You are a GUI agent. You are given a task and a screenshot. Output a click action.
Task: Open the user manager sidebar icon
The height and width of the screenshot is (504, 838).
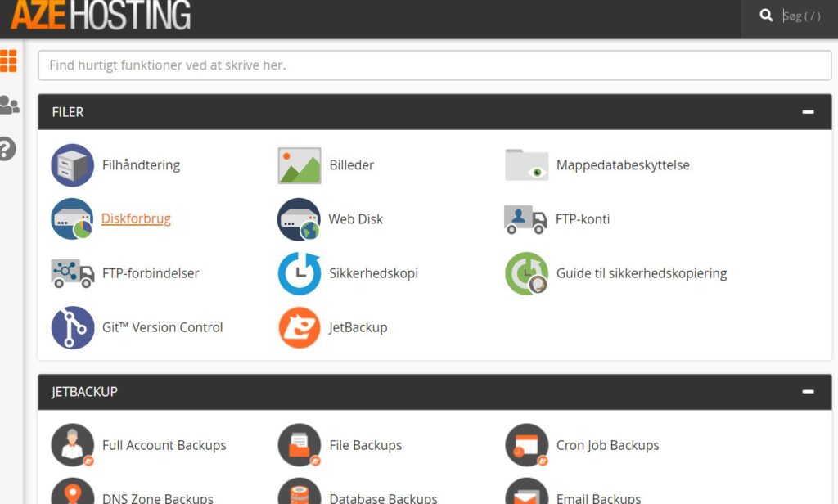tap(10, 105)
